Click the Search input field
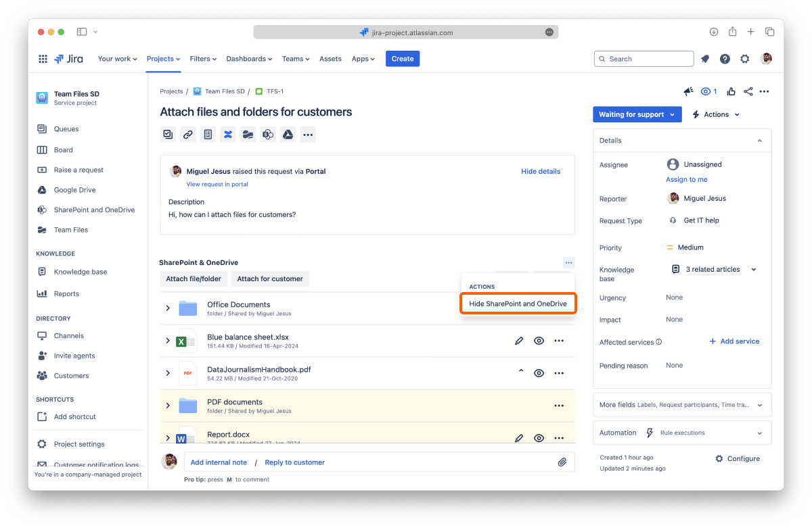 644,59
